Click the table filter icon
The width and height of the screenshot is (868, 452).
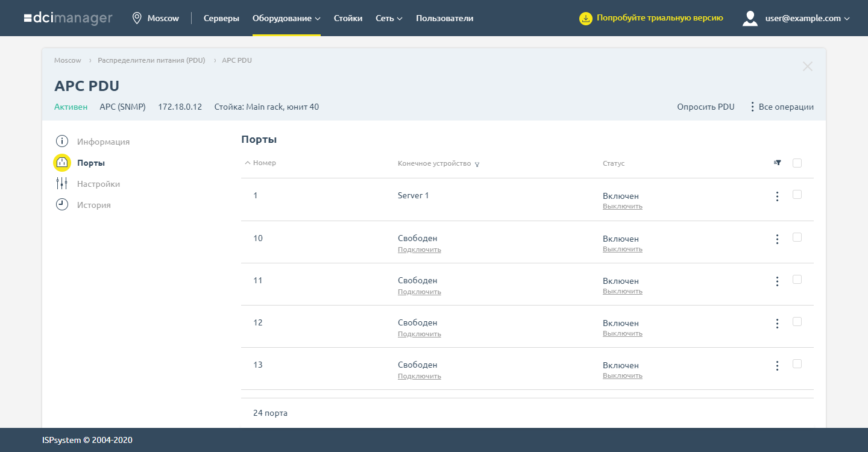pos(778,163)
